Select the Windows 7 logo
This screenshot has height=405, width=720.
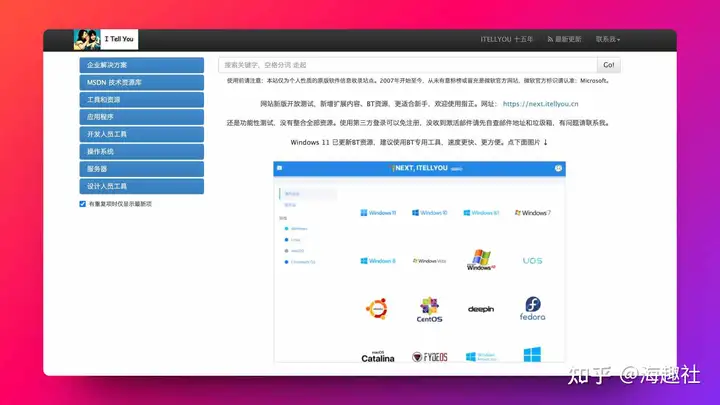532,213
